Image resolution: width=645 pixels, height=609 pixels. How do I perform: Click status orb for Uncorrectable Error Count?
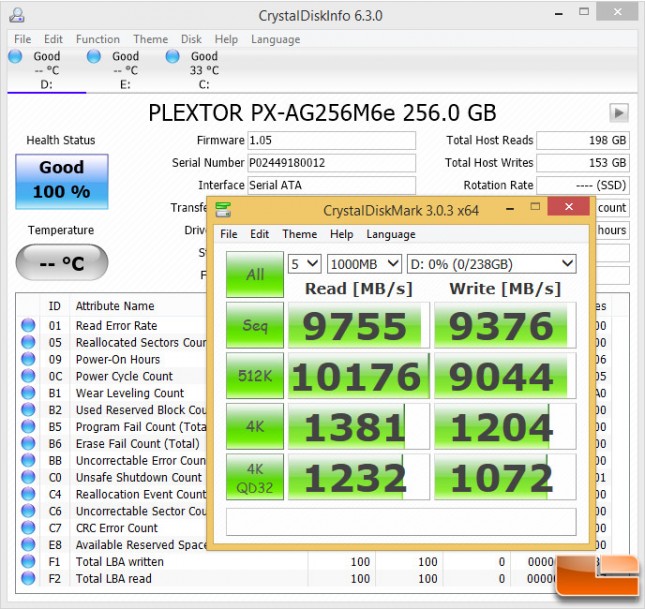(x=28, y=460)
